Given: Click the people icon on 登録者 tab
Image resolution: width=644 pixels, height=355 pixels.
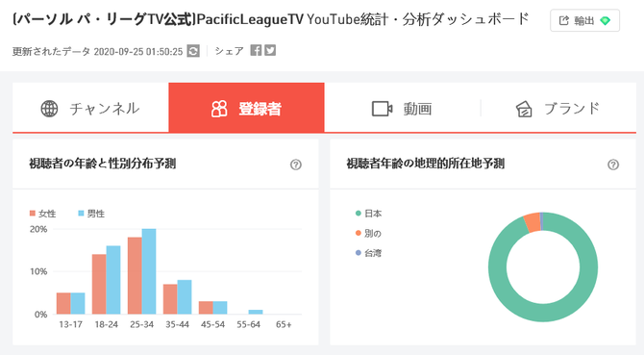Looking at the screenshot, I should (x=219, y=109).
